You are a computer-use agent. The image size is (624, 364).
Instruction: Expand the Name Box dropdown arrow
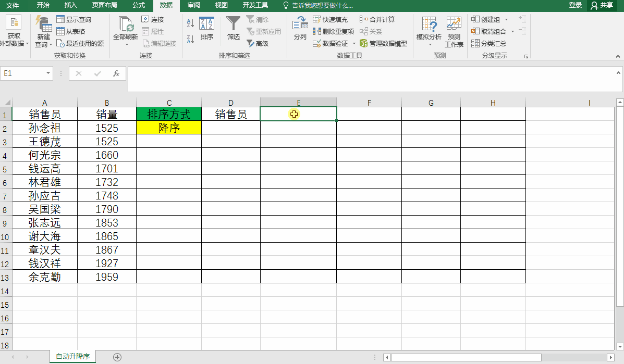pos(48,73)
